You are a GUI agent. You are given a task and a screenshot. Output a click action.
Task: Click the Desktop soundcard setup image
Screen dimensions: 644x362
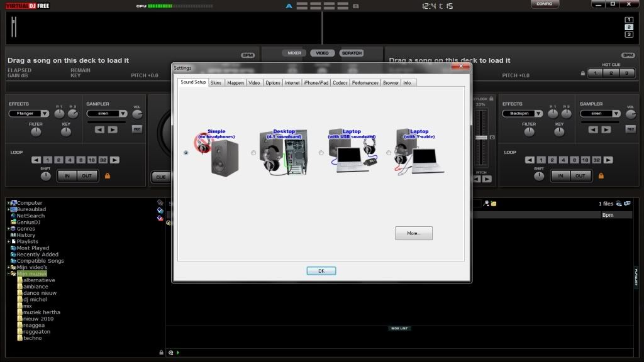pos(284,152)
